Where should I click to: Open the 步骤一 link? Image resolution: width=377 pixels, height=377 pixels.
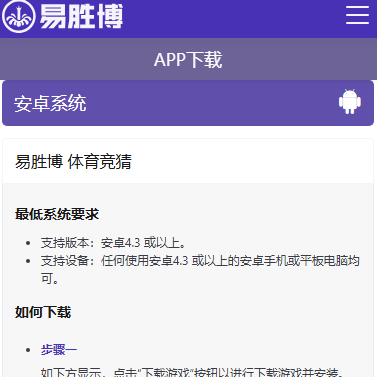(x=59, y=350)
